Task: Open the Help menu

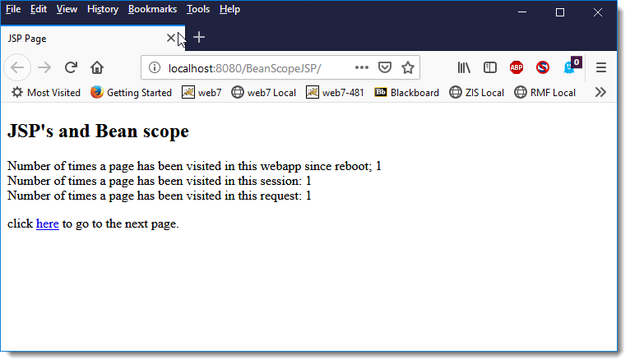Action: (229, 9)
